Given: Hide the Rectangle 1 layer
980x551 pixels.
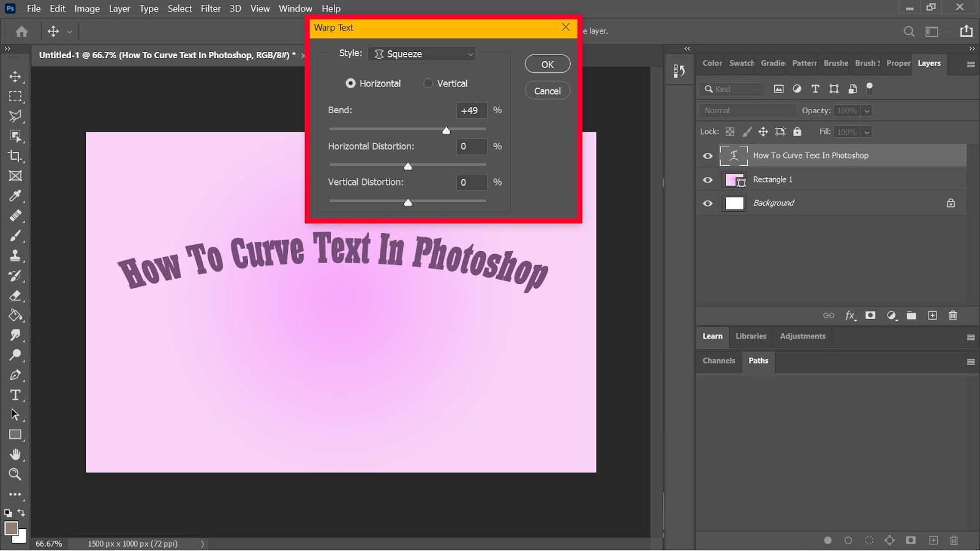Looking at the screenshot, I should [x=707, y=179].
